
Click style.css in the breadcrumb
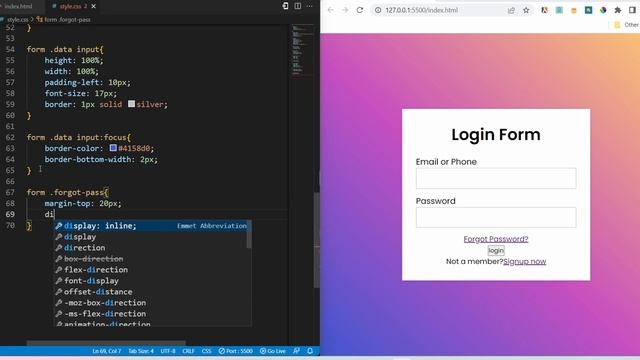(x=17, y=19)
